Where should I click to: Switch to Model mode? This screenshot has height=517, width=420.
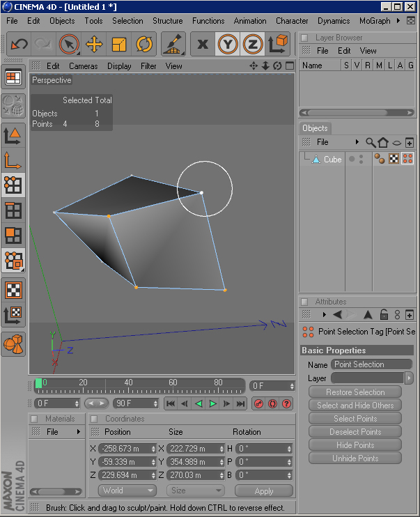point(13,135)
